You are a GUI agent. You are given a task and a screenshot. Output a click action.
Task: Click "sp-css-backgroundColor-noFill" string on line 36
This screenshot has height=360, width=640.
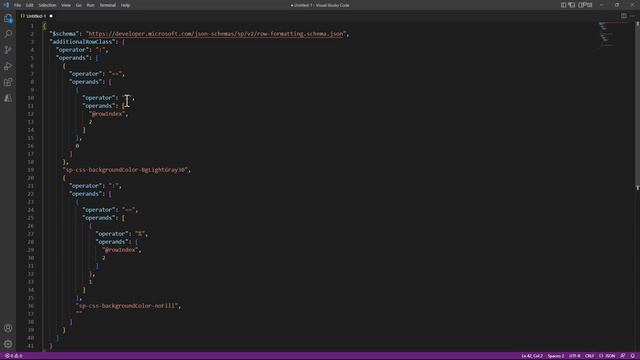click(127, 306)
